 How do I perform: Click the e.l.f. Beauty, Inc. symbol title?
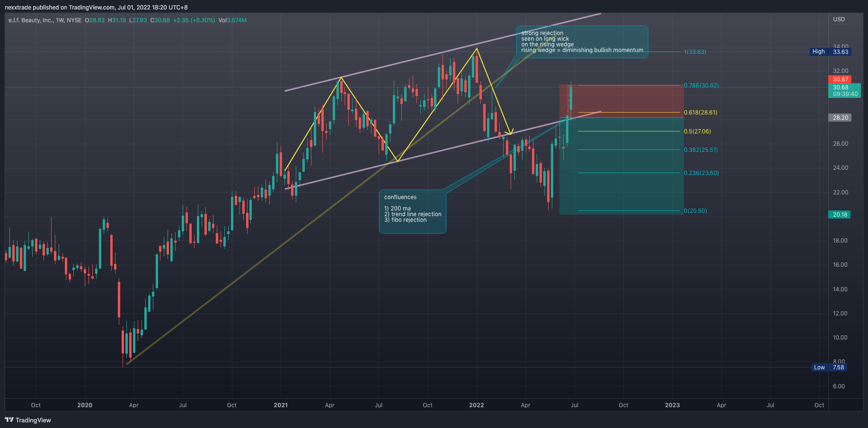[x=30, y=20]
